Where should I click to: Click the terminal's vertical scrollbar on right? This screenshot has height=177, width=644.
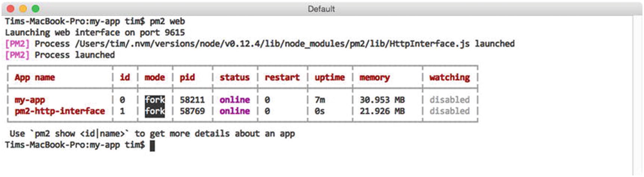coord(637,93)
